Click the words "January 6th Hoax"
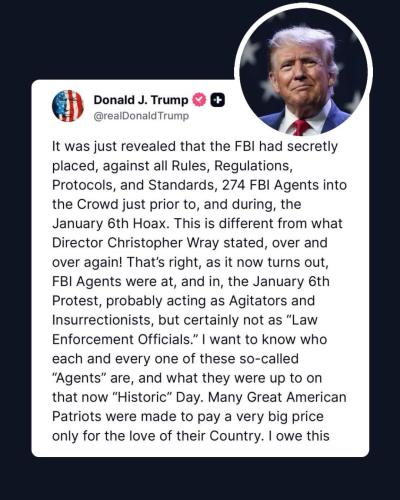The image size is (400, 500). 109,224
